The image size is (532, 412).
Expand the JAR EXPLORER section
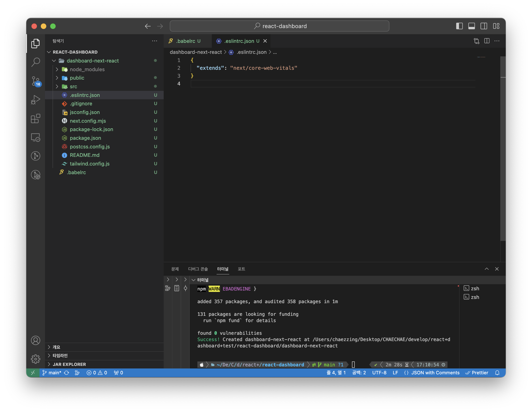[x=69, y=364]
